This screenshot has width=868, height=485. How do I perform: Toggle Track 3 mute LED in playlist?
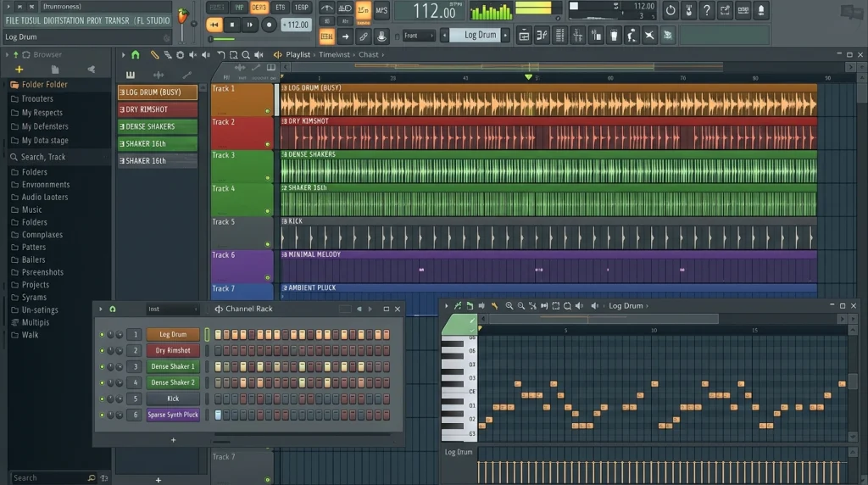tap(267, 178)
